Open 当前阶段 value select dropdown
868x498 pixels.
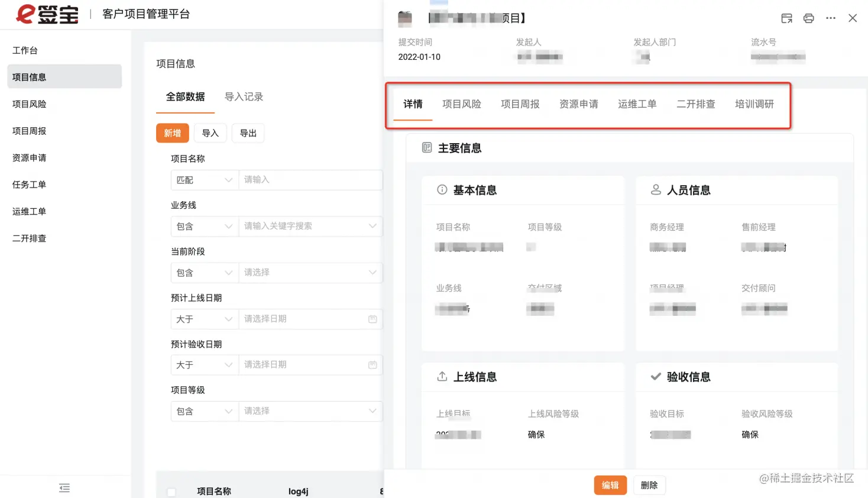point(310,273)
